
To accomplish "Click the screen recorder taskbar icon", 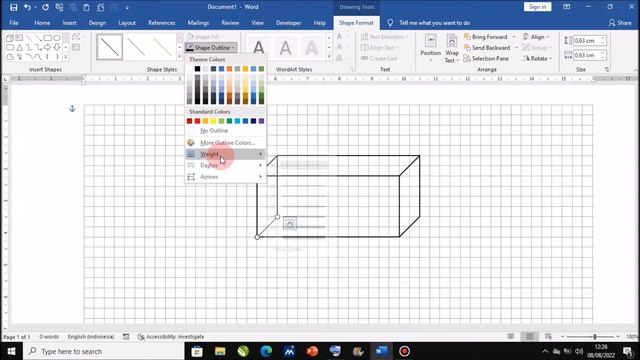I will tap(404, 351).
